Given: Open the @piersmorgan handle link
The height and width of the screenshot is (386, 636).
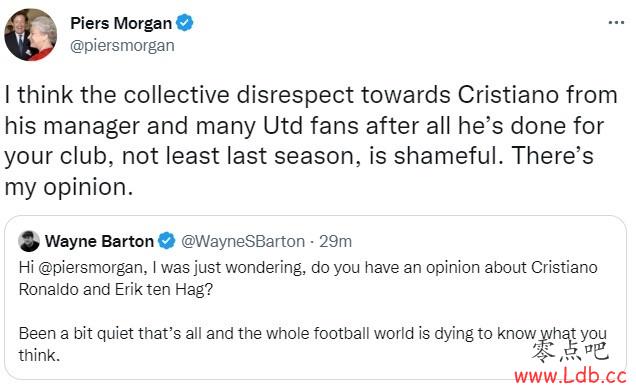Looking at the screenshot, I should pos(122,46).
